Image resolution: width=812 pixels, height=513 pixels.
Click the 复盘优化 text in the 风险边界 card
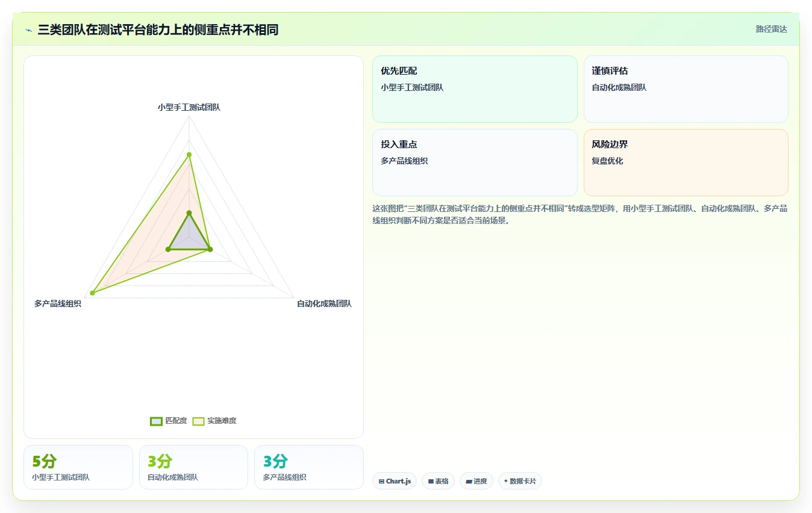607,161
